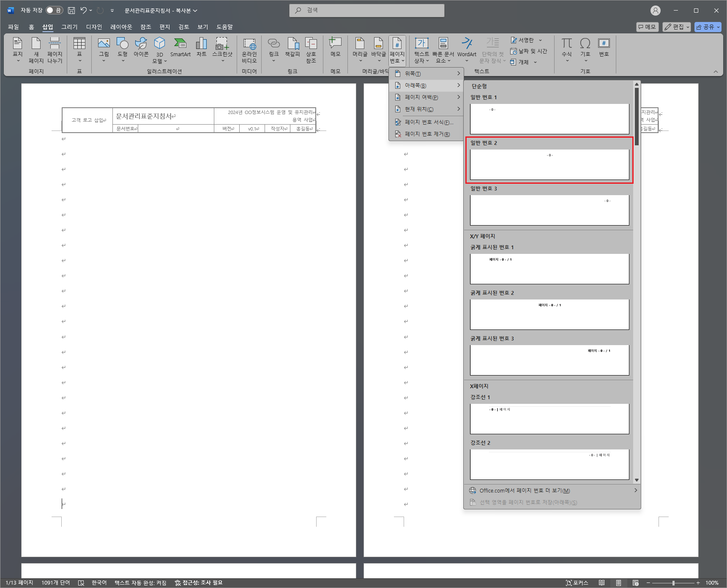
Task: Open quick parts (빠른 문서 요소)
Action: tap(443, 50)
